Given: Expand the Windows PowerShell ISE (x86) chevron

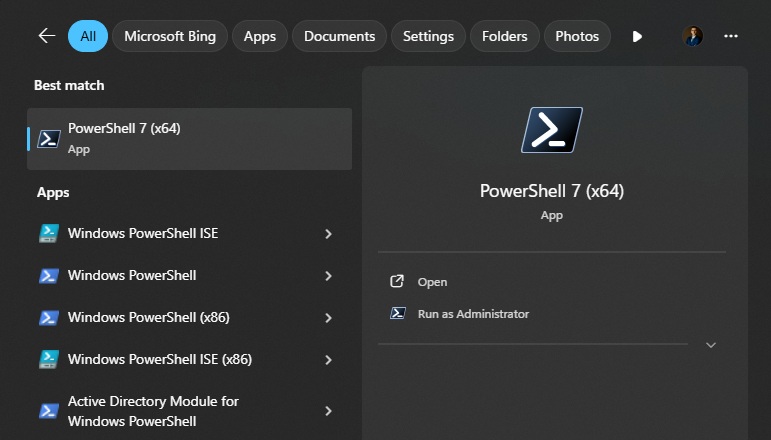Looking at the screenshot, I should tap(328, 360).
